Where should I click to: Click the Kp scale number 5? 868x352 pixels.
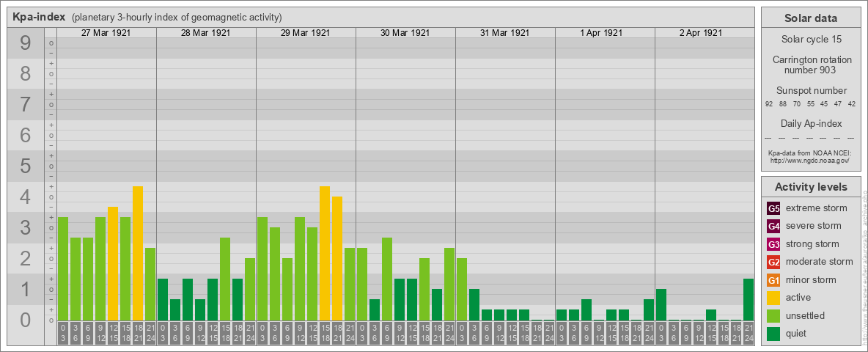tap(26, 166)
